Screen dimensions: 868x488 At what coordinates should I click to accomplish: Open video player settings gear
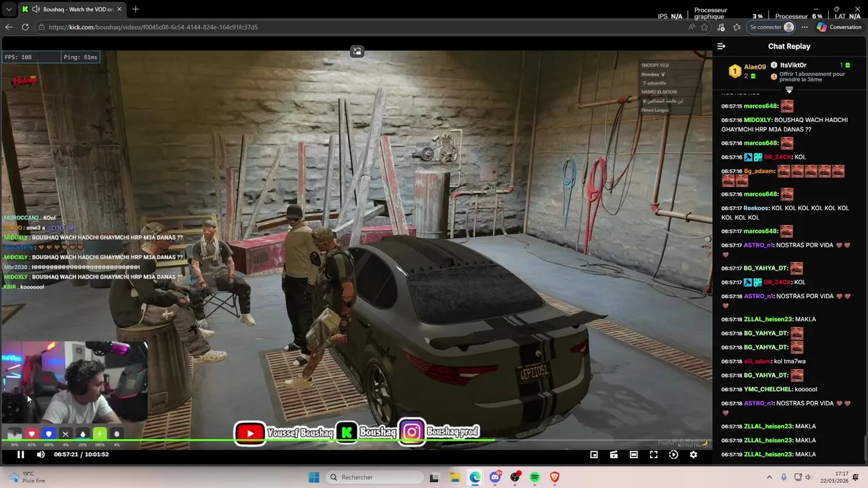pyautogui.click(x=693, y=455)
